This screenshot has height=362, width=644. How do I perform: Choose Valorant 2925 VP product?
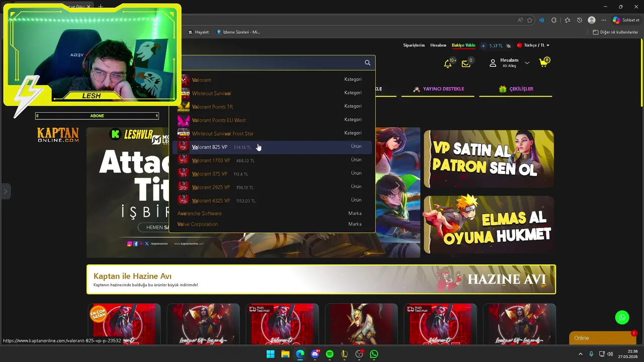click(x=272, y=187)
